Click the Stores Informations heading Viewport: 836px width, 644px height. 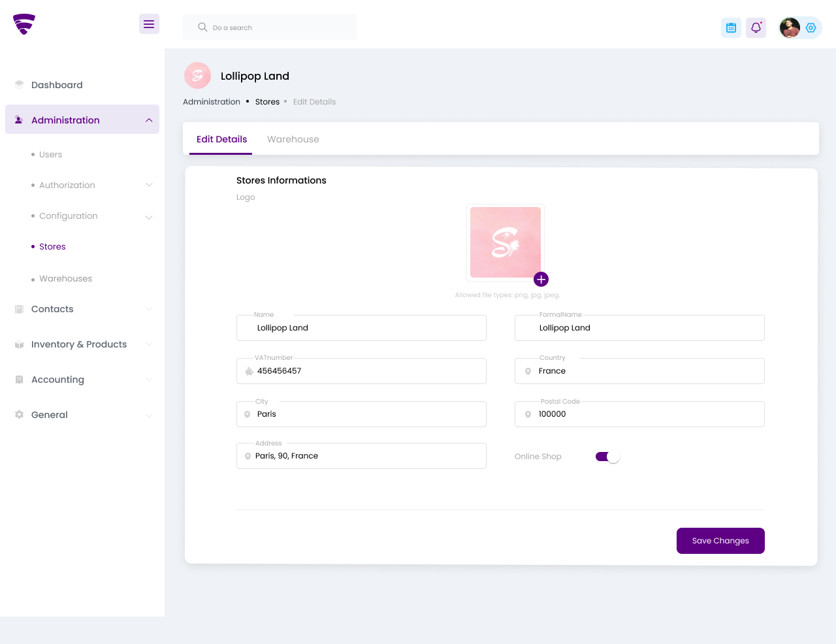pyautogui.click(x=281, y=180)
